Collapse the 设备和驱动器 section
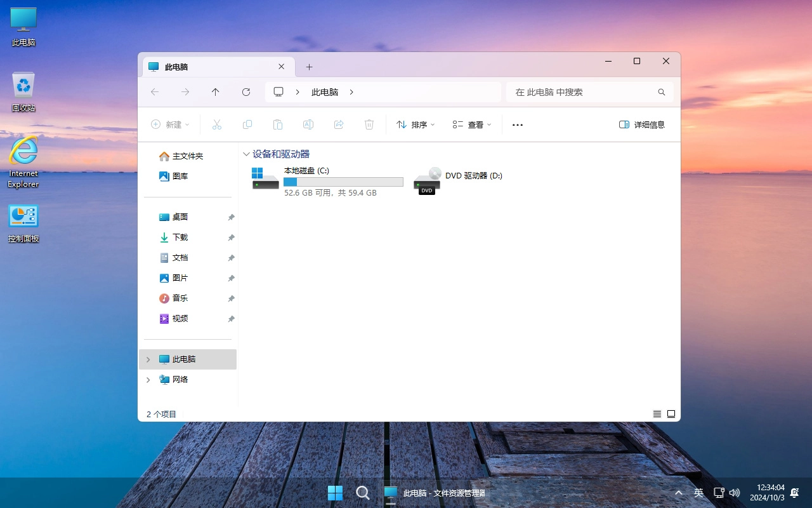Image resolution: width=812 pixels, height=508 pixels. click(x=246, y=154)
